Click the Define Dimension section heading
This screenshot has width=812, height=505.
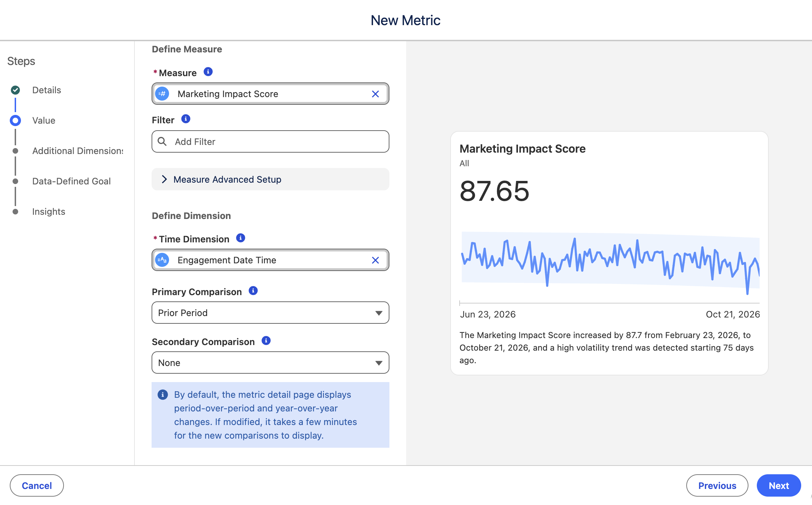[191, 216]
